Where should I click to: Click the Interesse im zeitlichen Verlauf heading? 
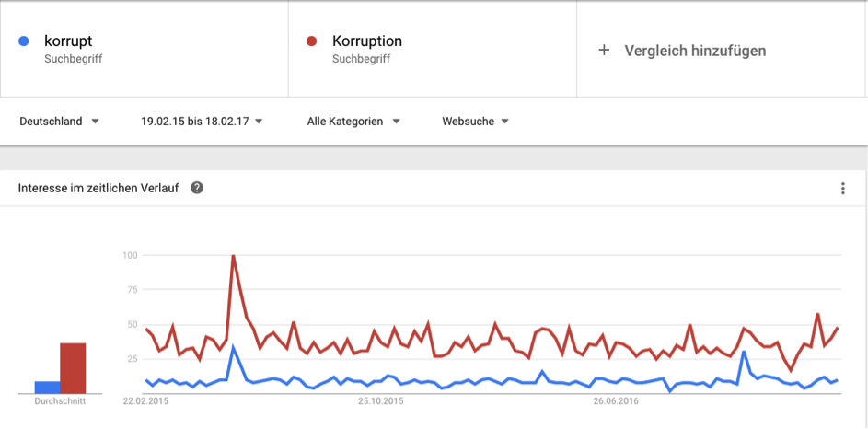pyautogui.click(x=99, y=189)
